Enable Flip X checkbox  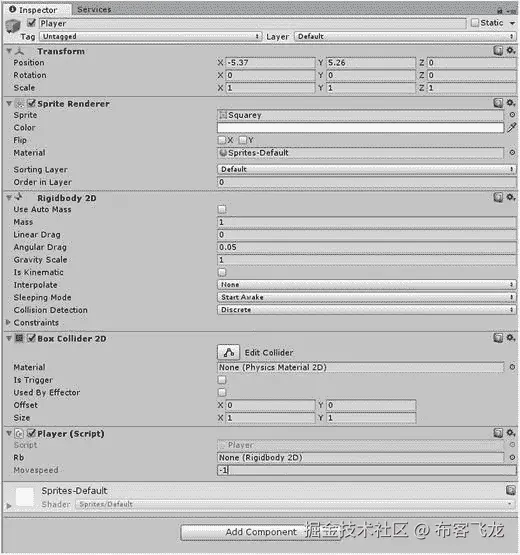tap(222, 140)
